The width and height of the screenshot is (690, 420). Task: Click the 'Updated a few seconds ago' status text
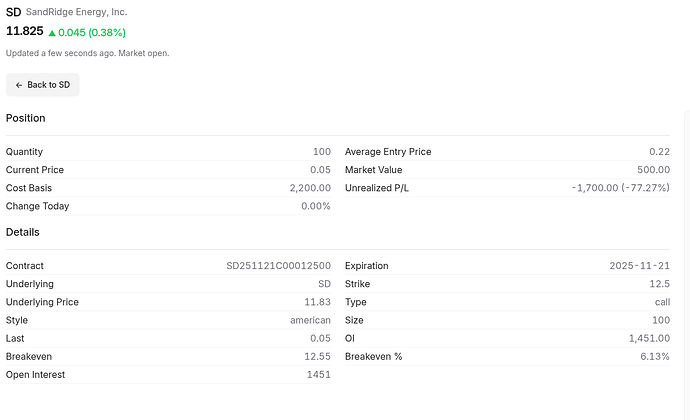[88, 53]
